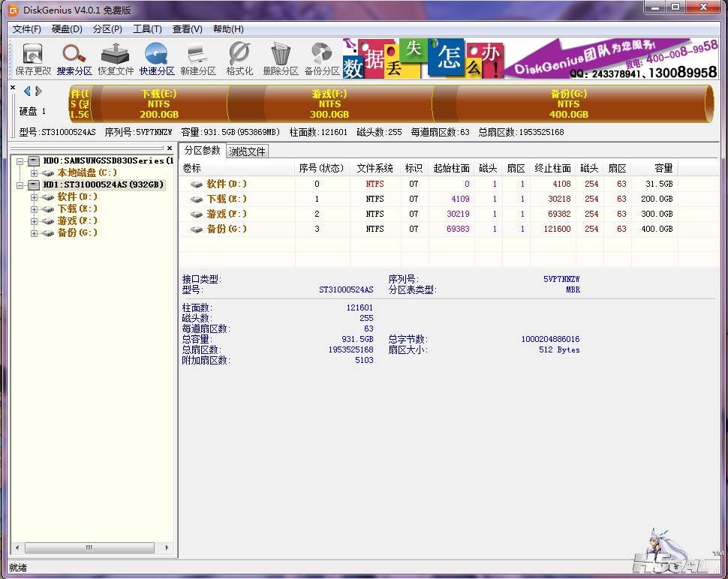Click the 恢复文件 (Recover Files) icon

click(x=116, y=59)
